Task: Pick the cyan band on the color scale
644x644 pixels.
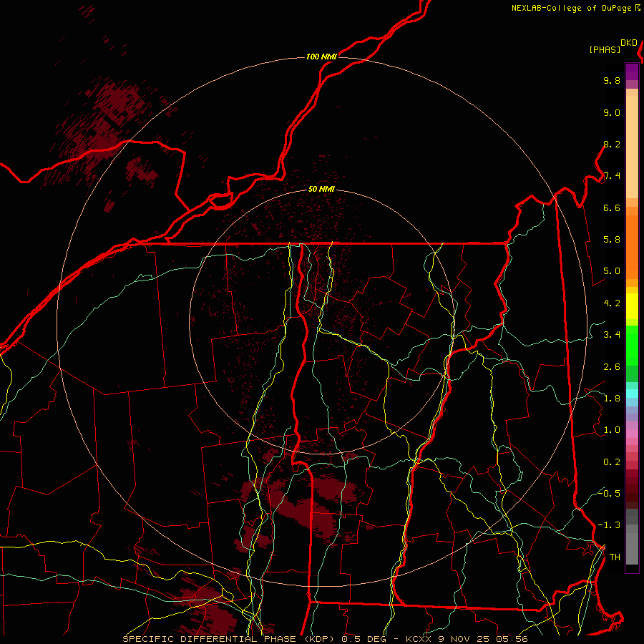Action: click(632, 394)
